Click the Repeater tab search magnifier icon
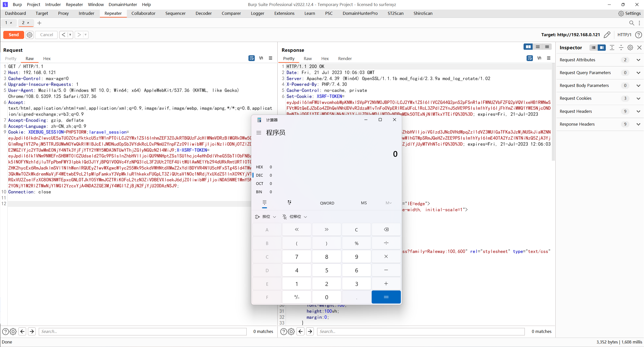 tap(631, 23)
